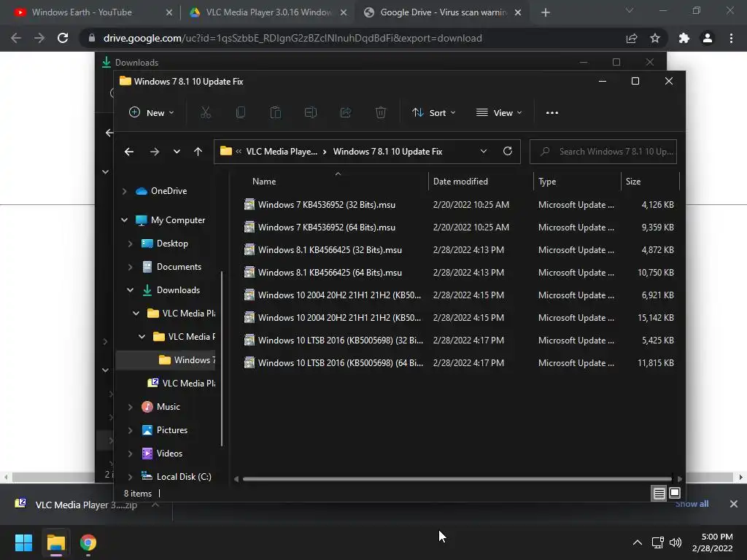Select Windows 7 KB4536952 (32 Bits).msu
Screen dimensions: 747x560
point(326,205)
